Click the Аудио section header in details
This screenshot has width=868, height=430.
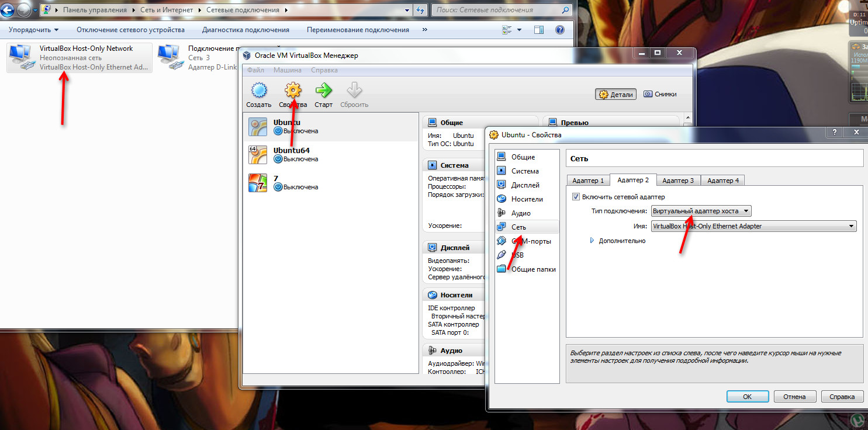click(451, 350)
